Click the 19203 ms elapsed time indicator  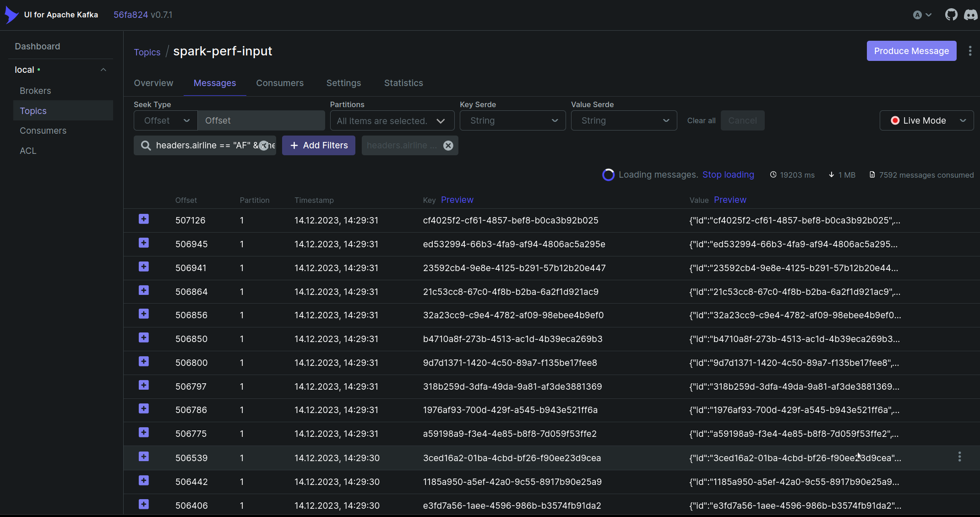[x=792, y=175]
